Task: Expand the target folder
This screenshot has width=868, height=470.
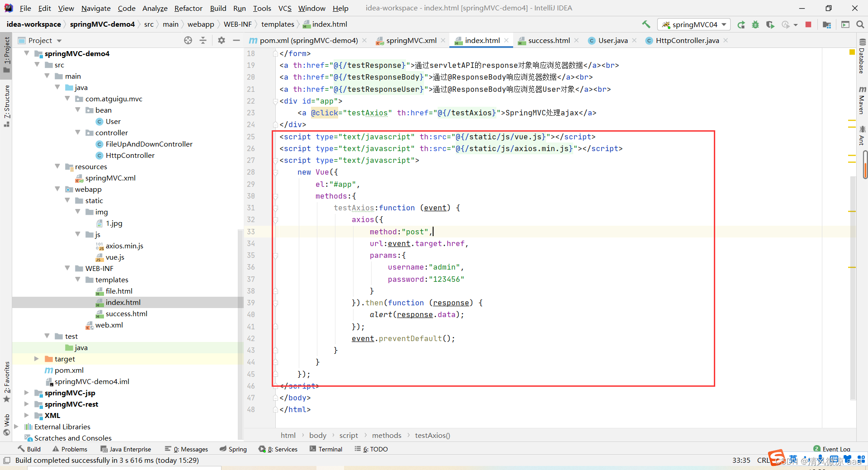Action: click(x=37, y=359)
